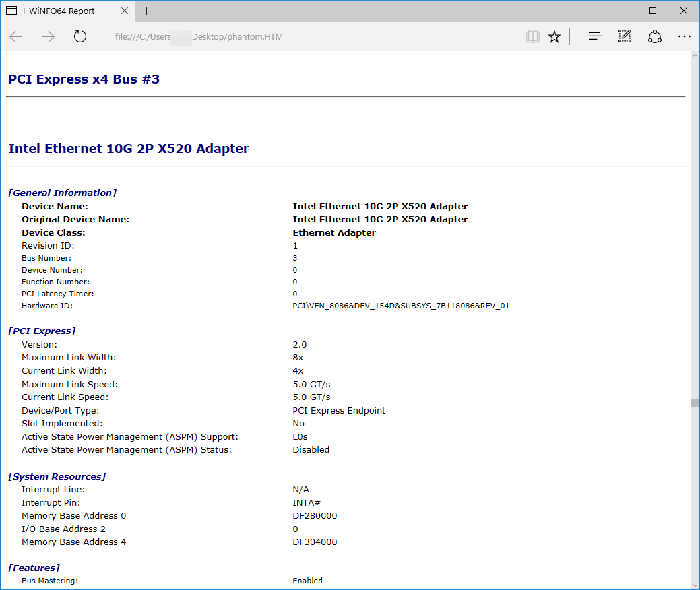Click the I/O Base Address 2 label
Screen dimensions: 700x590
(x=64, y=529)
